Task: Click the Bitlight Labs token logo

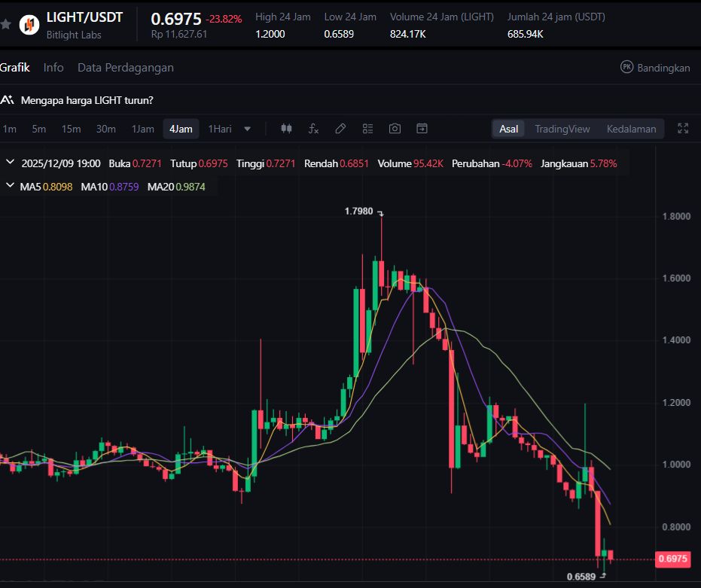Action: coord(29,25)
